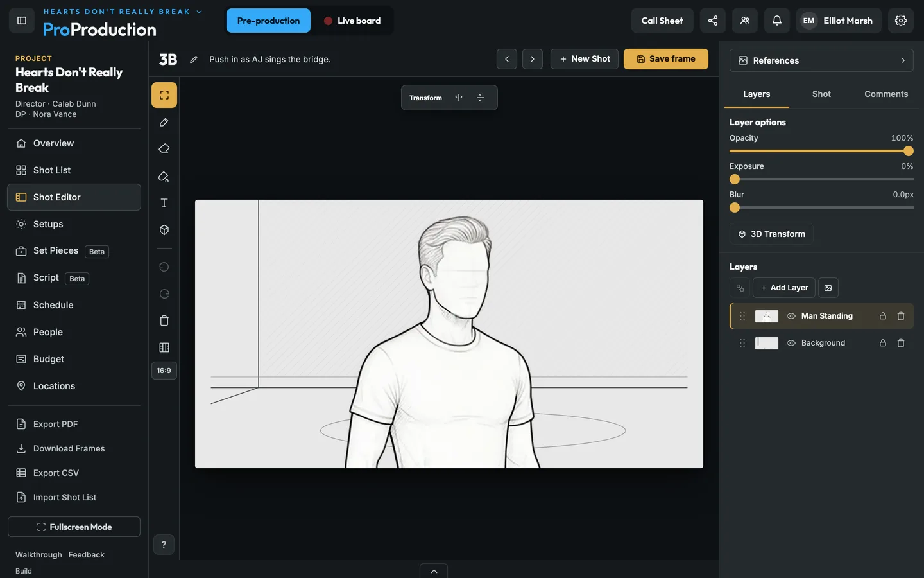Open the share icon
Viewport: 924px width, 578px height.
tap(713, 21)
